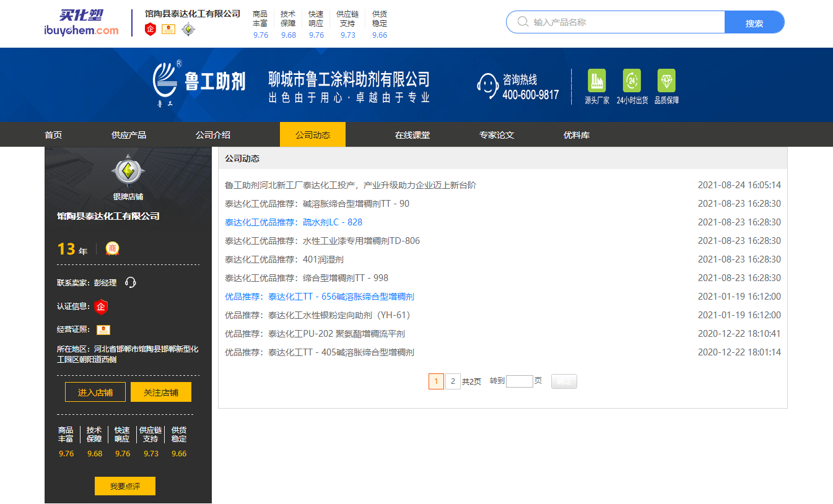The image size is (833, 504).
Task: Open article 水性工业漆专用增稠剂TD-806
Action: coord(322,241)
